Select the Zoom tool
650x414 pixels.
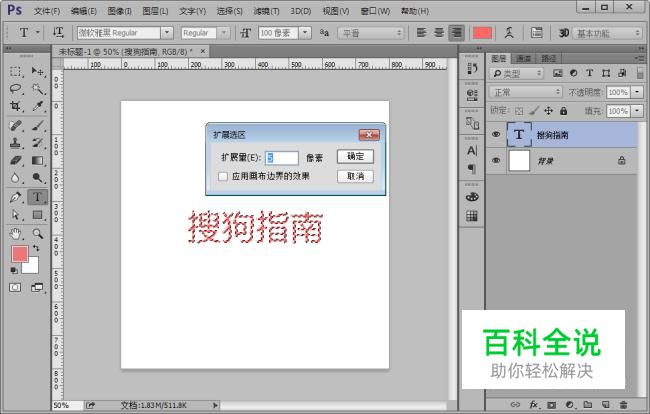(x=37, y=234)
